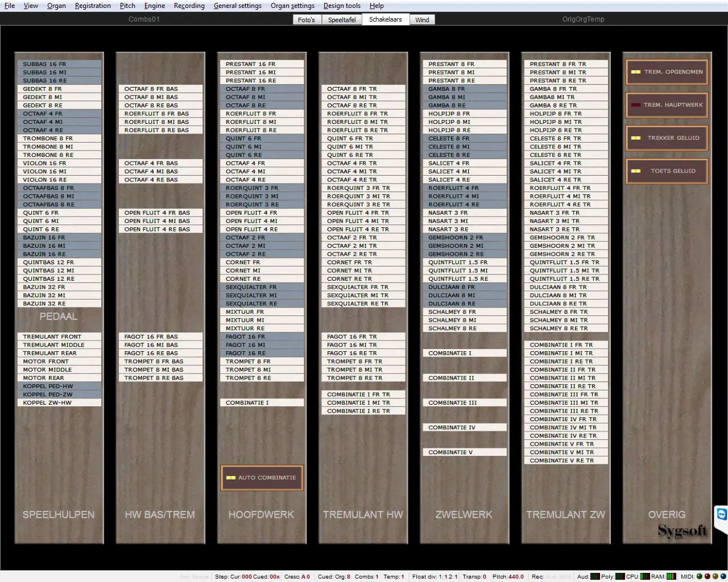Disable the TOETS GELUID switch
Image resolution: width=728 pixels, height=582 pixels.
[x=667, y=171]
